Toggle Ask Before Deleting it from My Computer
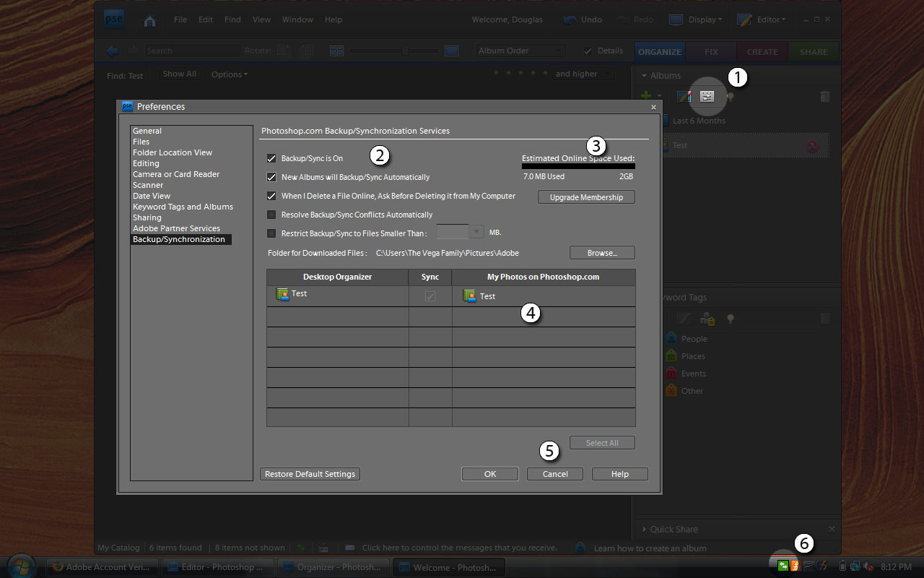This screenshot has height=578, width=924. [271, 196]
